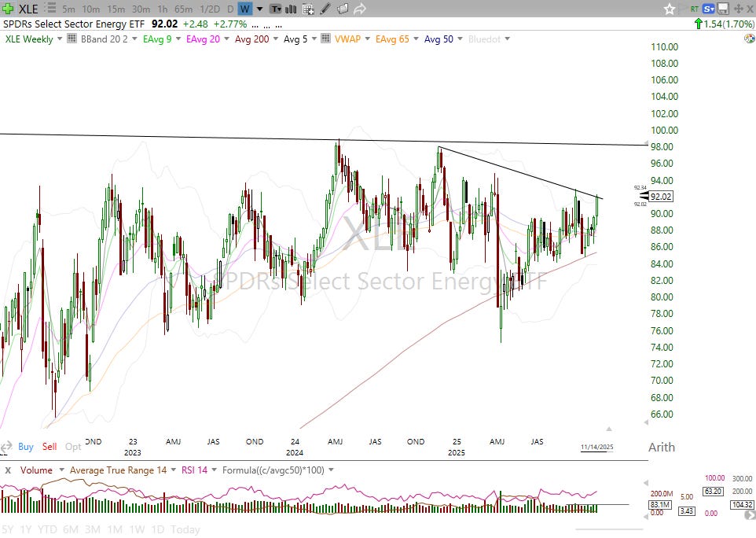Select the YTD range
Viewport: 756px width, 538px height.
point(47,530)
